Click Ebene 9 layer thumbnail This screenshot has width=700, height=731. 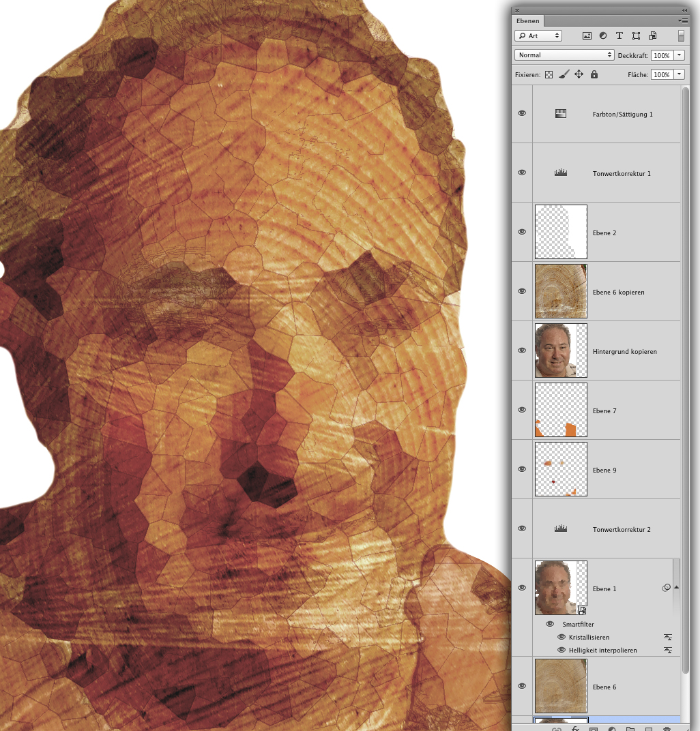point(561,469)
